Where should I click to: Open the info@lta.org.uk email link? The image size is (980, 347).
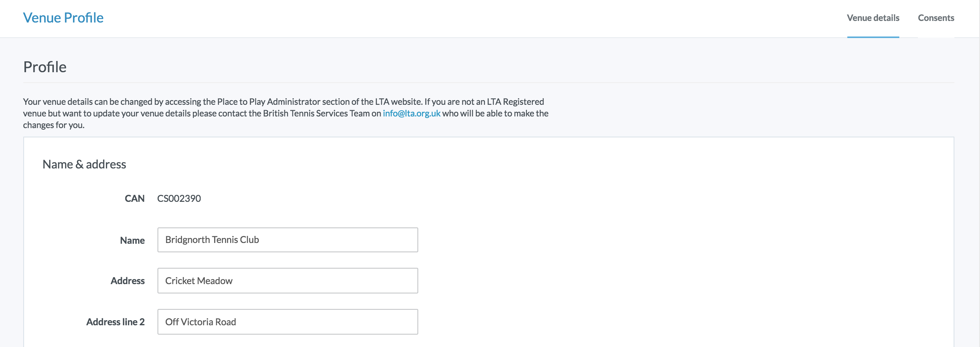tap(411, 113)
